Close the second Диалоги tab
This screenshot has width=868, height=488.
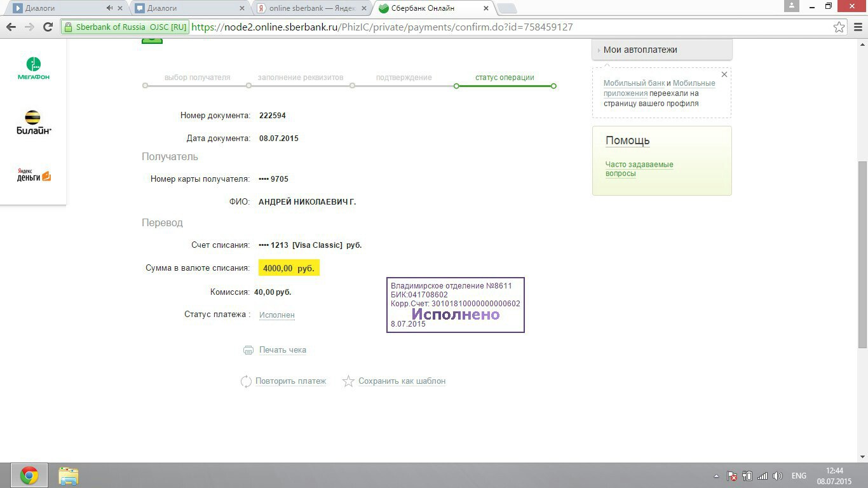(x=242, y=8)
